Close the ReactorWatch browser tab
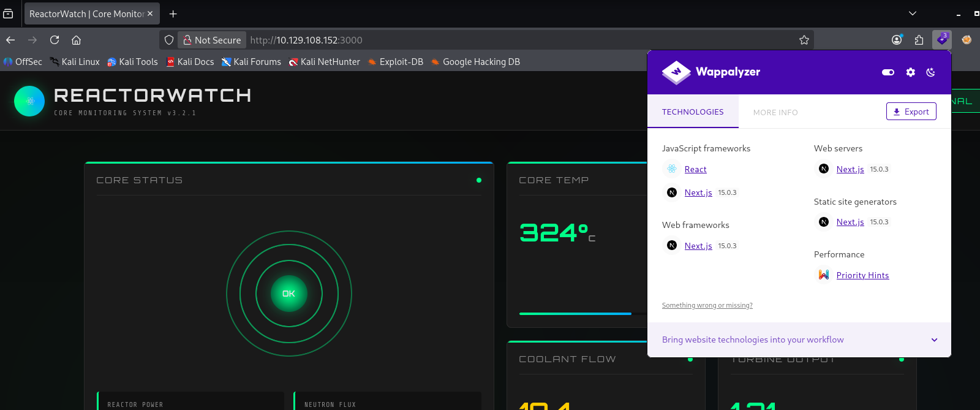 150,13
